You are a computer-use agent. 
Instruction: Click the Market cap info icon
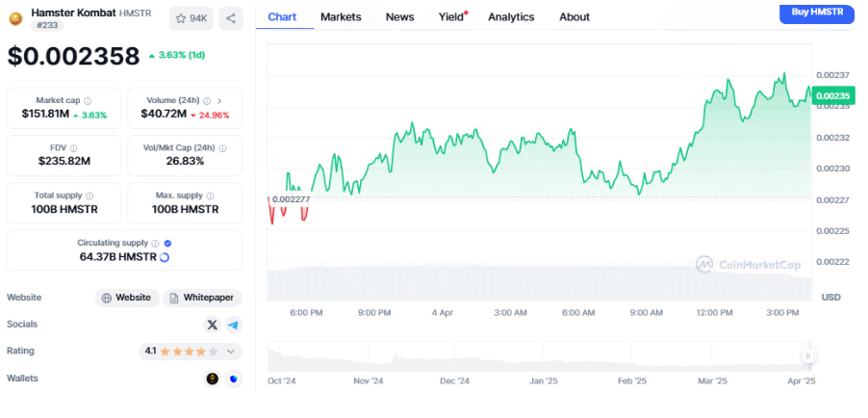[88, 100]
